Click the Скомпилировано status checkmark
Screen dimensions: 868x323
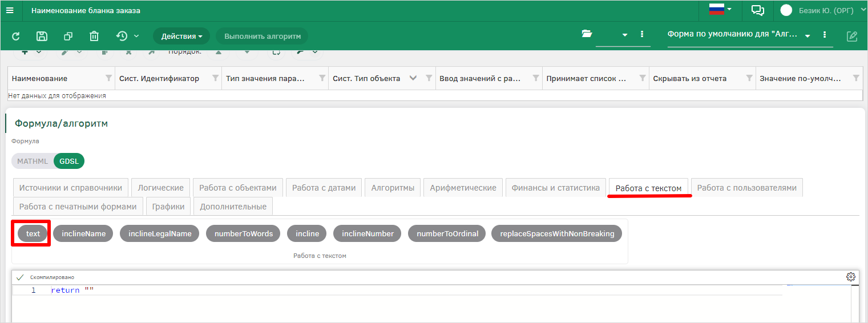[20, 277]
